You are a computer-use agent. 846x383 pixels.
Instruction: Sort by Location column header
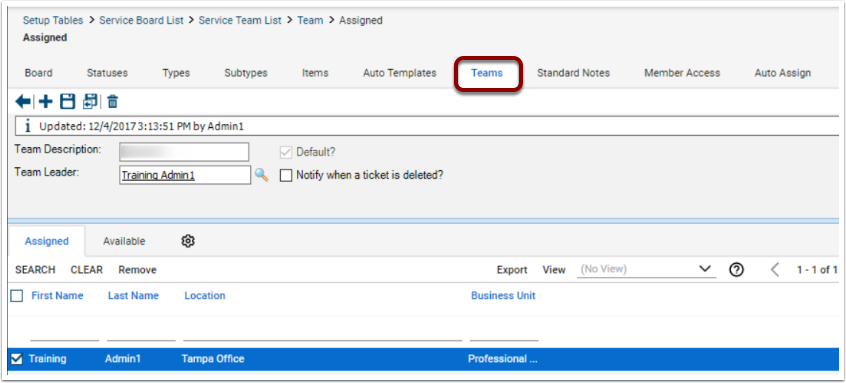[204, 296]
